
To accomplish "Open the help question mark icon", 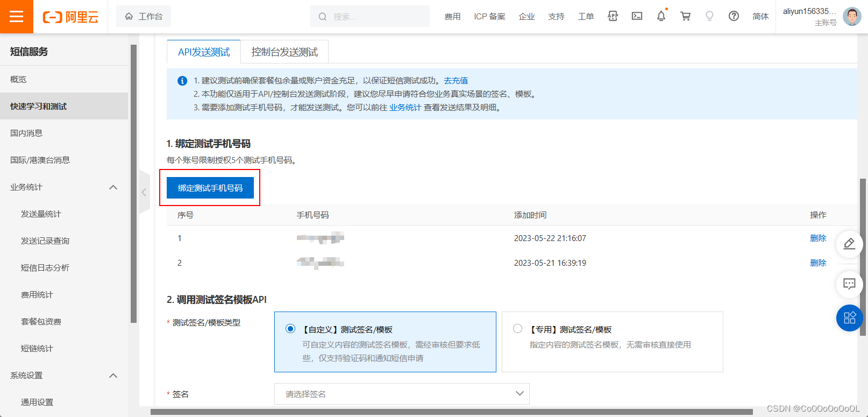I will coord(734,16).
